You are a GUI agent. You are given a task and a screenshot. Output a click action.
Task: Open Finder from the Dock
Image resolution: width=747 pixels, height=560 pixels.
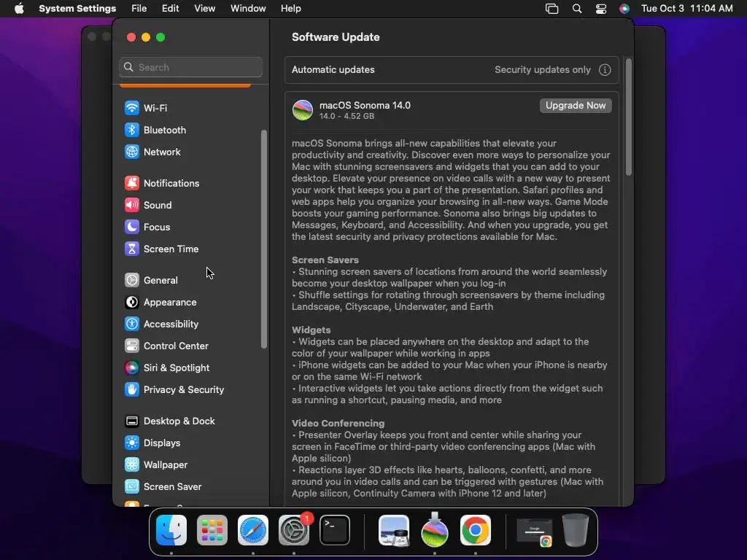[171, 530]
